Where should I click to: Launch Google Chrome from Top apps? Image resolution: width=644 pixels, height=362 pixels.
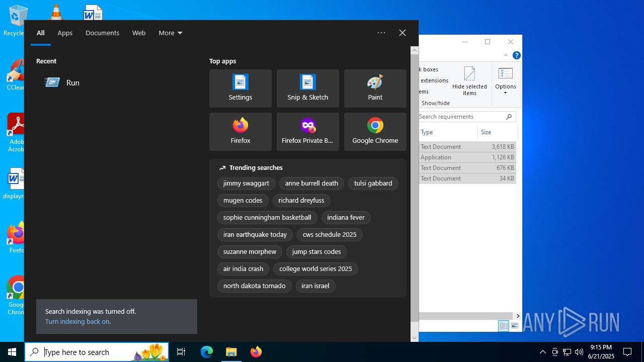click(375, 132)
